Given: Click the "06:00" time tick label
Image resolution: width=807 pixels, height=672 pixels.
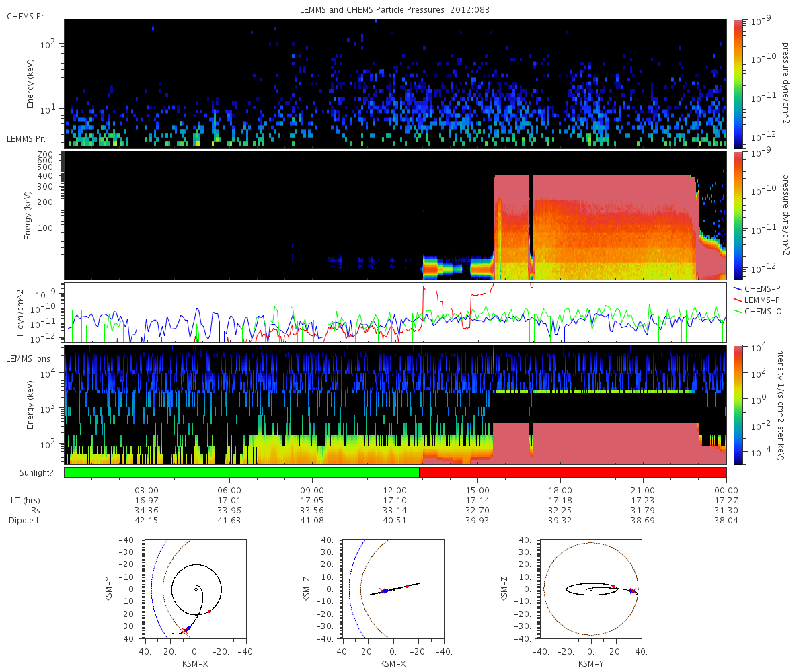Looking at the screenshot, I should [230, 491].
